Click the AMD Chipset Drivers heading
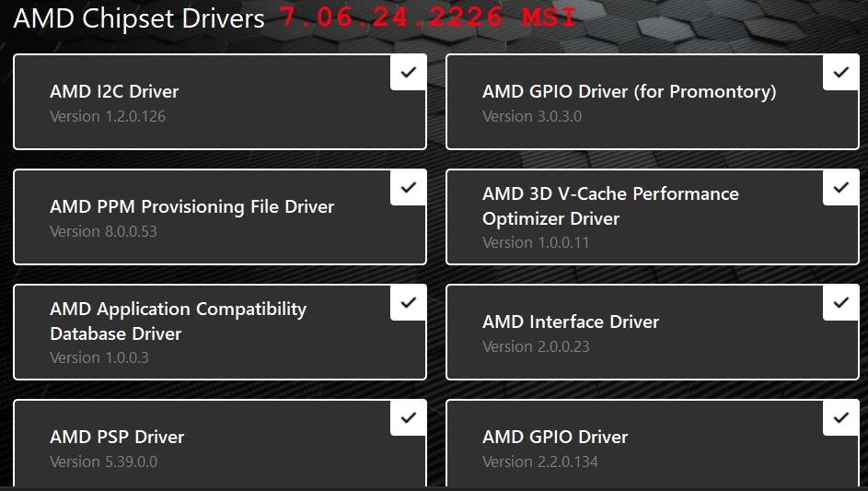The width and height of the screenshot is (868, 491). pyautogui.click(x=138, y=18)
